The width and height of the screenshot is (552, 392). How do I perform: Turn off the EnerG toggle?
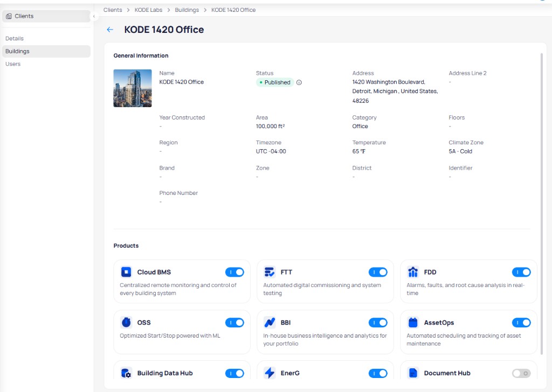coord(378,373)
